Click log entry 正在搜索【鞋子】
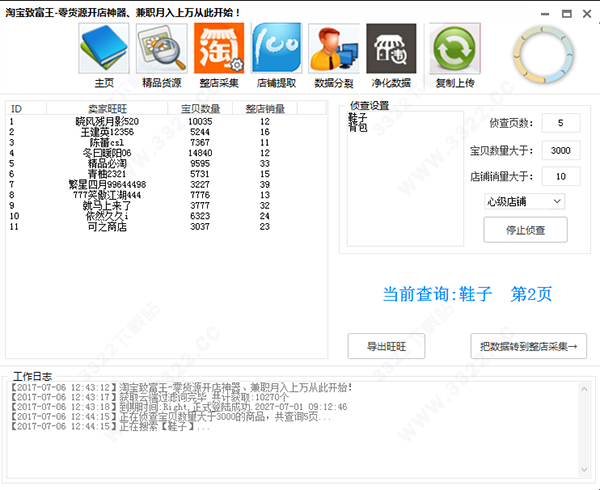This screenshot has height=490, width=600. (111, 427)
